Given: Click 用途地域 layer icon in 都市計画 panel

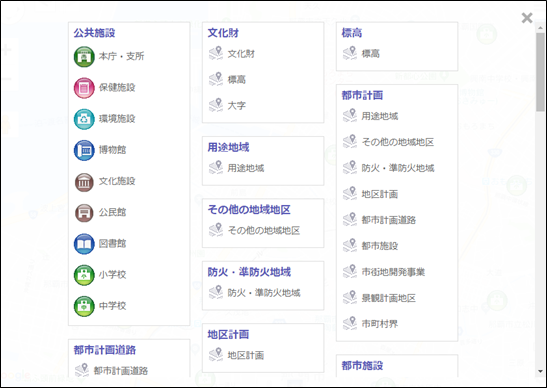Looking at the screenshot, I should click(350, 116).
